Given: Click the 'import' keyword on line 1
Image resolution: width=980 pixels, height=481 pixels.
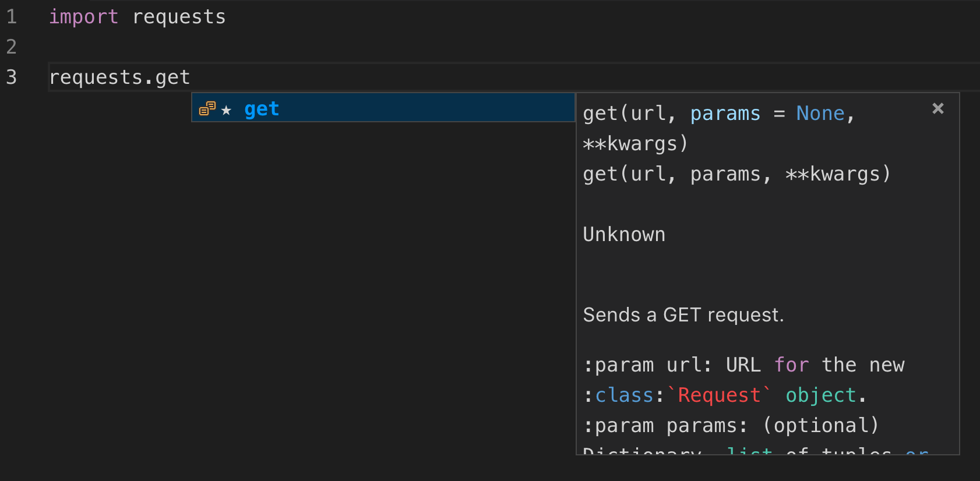Looking at the screenshot, I should [x=83, y=17].
